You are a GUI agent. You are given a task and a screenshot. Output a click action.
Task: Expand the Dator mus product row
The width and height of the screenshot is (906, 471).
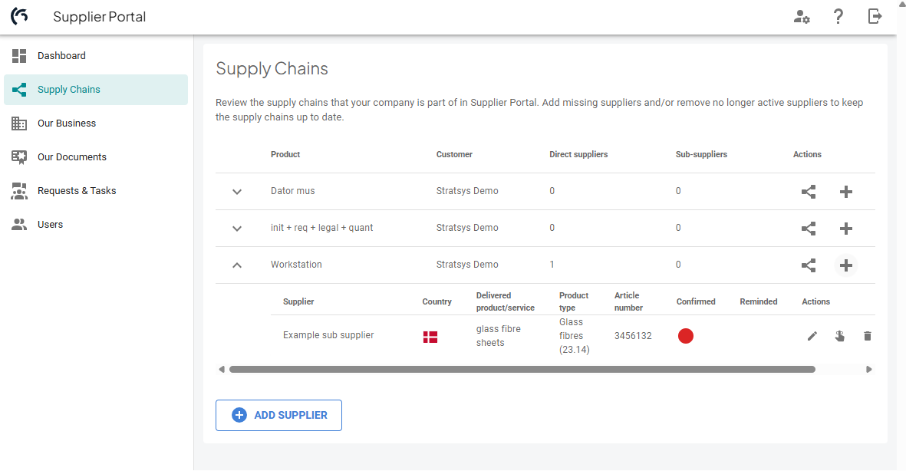(237, 191)
